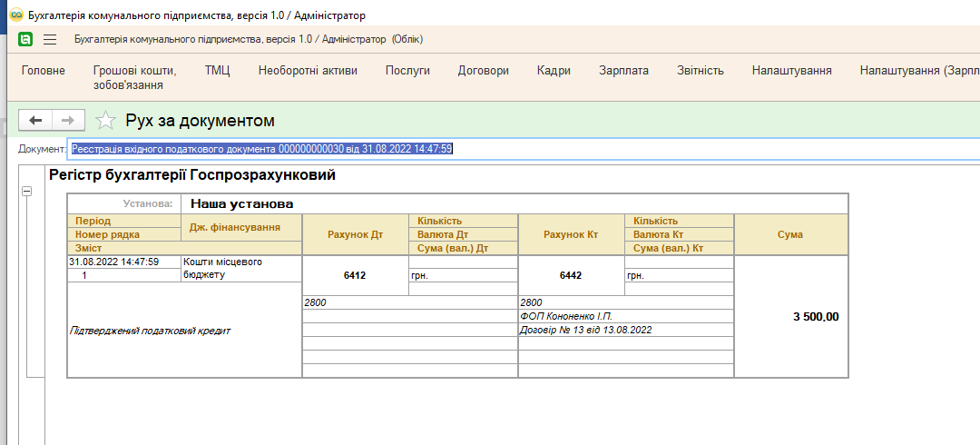Open the Зарплата section

(x=623, y=71)
